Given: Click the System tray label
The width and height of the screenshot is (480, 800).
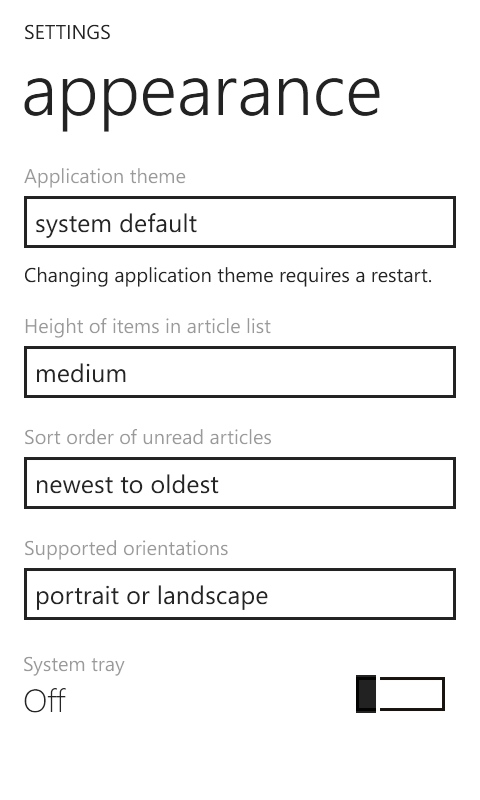Looking at the screenshot, I should click(x=74, y=665).
